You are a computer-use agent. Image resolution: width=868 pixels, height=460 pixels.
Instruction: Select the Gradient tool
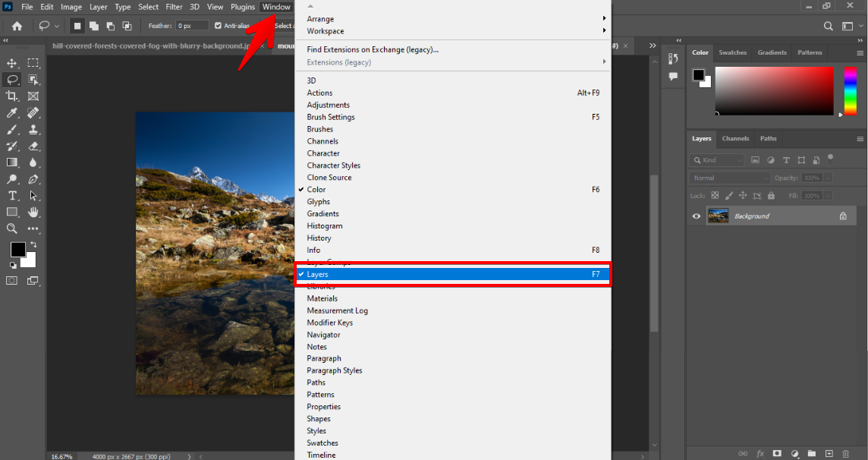(11, 162)
